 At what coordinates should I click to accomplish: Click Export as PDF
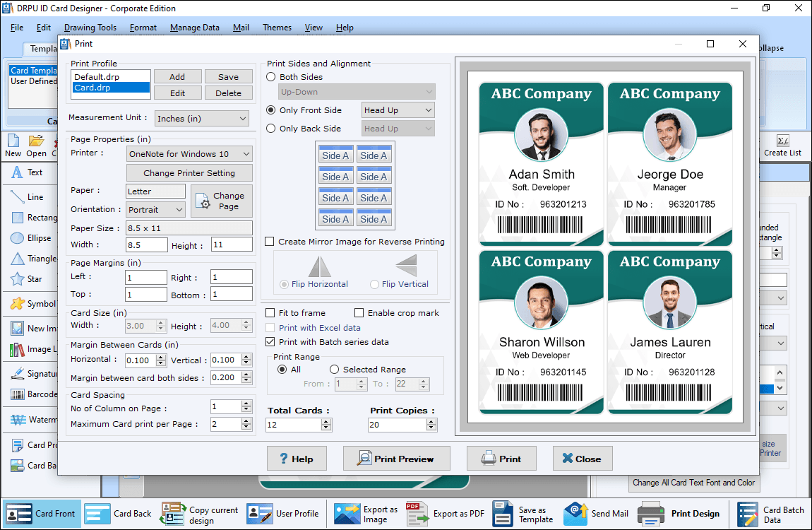coord(446,514)
